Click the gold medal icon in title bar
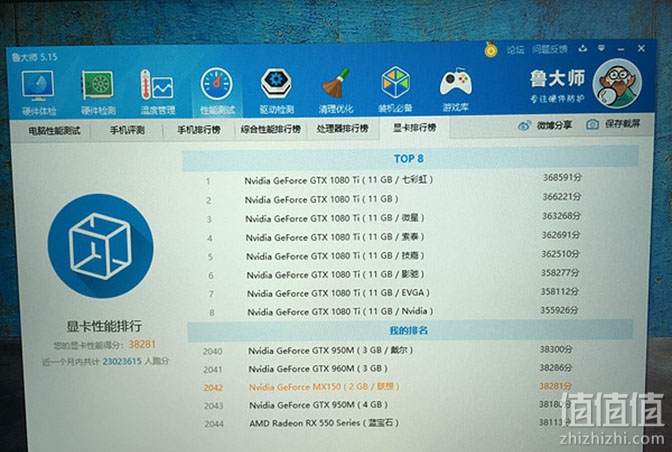The height and width of the screenshot is (452, 672). tap(491, 49)
